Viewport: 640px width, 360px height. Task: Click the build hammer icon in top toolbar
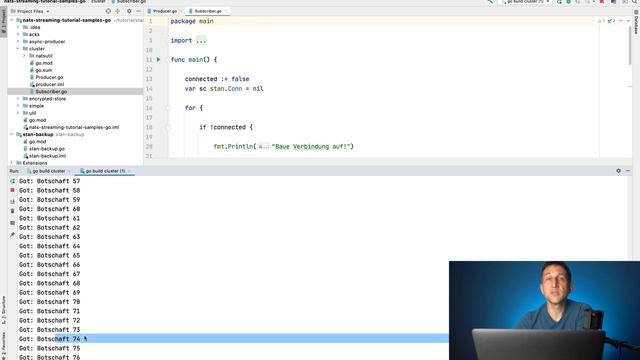[490, 2]
